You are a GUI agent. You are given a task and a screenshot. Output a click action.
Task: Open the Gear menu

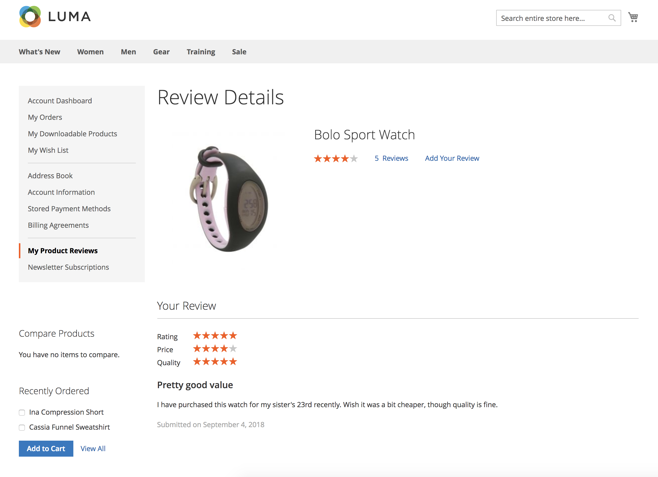(161, 51)
